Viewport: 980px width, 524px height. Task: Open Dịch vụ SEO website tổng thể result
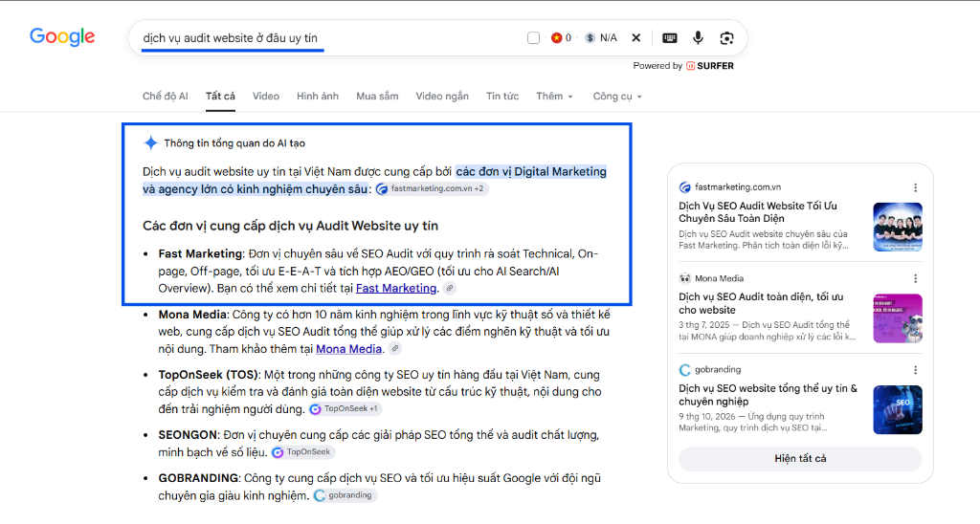coord(768,395)
